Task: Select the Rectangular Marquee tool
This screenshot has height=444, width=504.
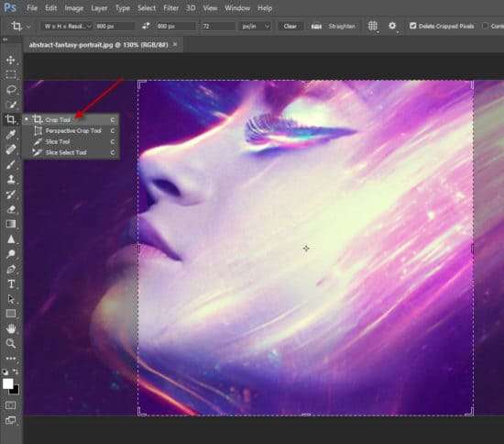Action: tap(11, 74)
